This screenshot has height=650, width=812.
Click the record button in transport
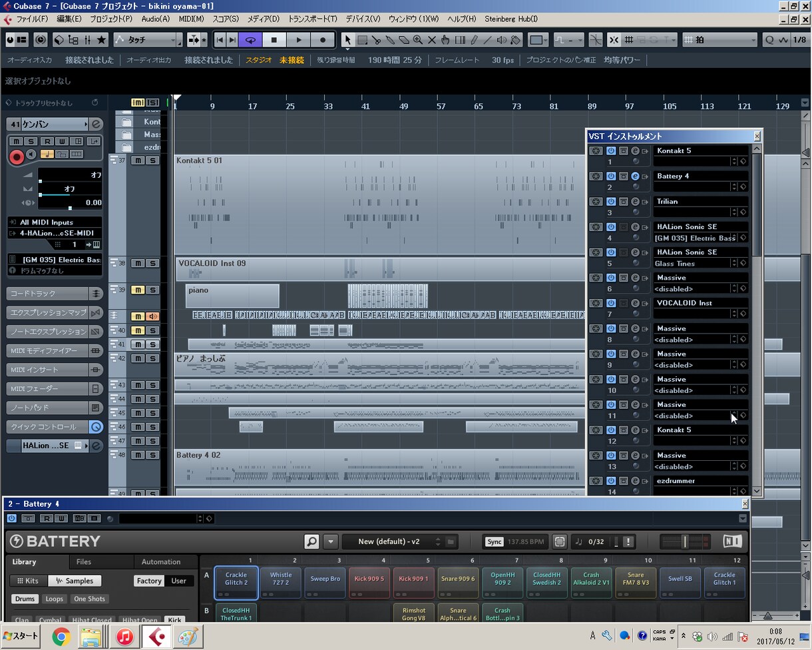pos(323,40)
